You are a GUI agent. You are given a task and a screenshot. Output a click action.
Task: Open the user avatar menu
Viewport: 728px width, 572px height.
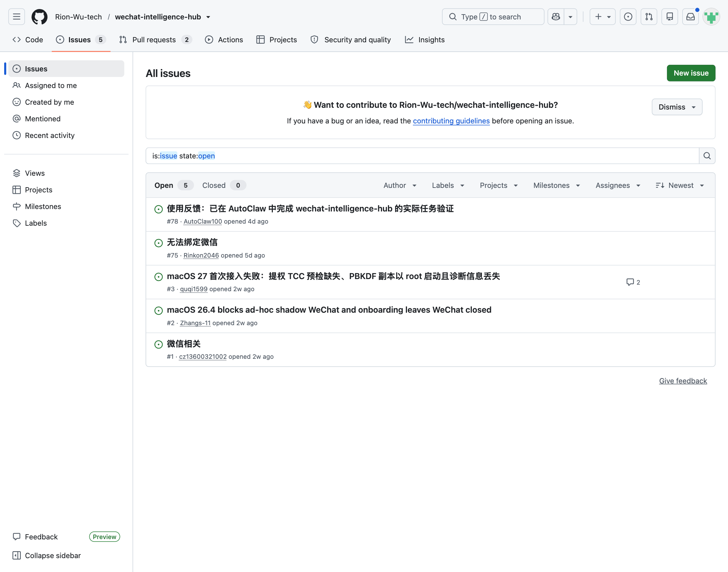point(711,17)
